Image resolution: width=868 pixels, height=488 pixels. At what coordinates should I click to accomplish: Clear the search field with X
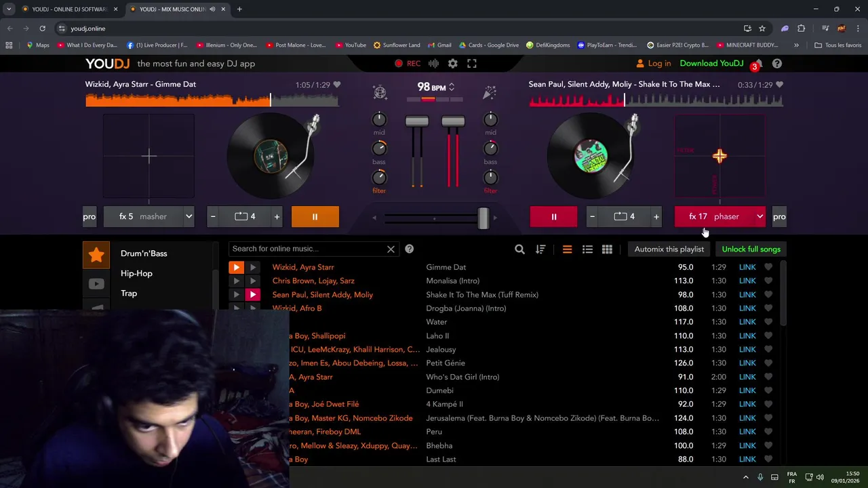391,249
